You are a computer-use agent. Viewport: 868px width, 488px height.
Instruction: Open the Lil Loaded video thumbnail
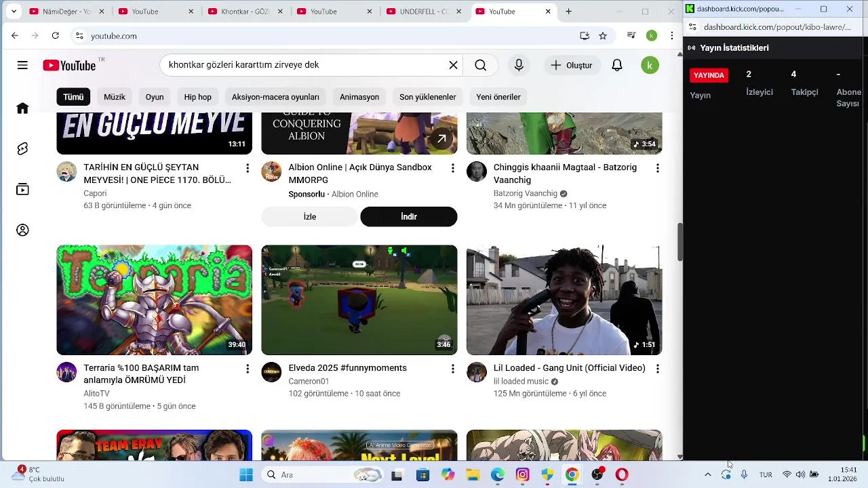564,300
